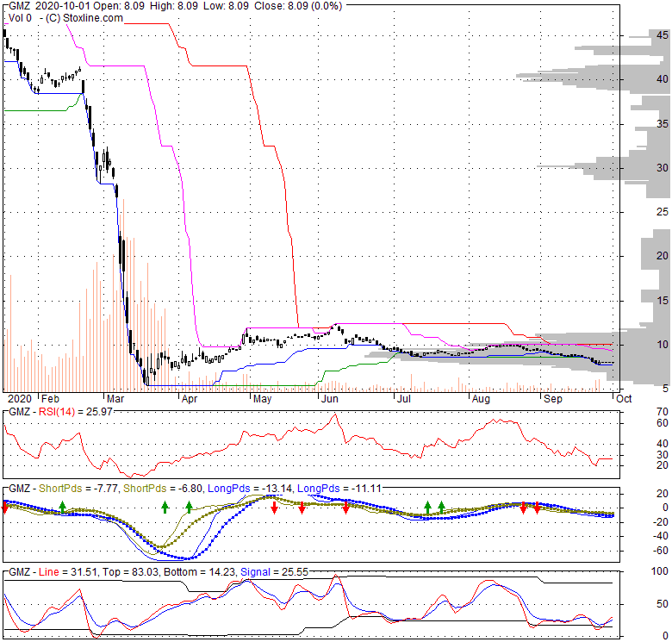The image size is (672, 642).
Task: Click the 45 price axis label
Action: pos(663,35)
